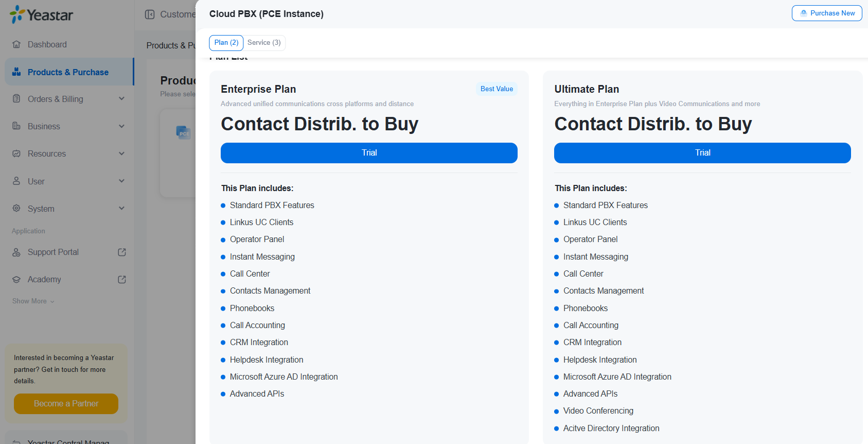This screenshot has width=868, height=444.
Task: Switch to the Plan (2) tab
Action: (226, 43)
